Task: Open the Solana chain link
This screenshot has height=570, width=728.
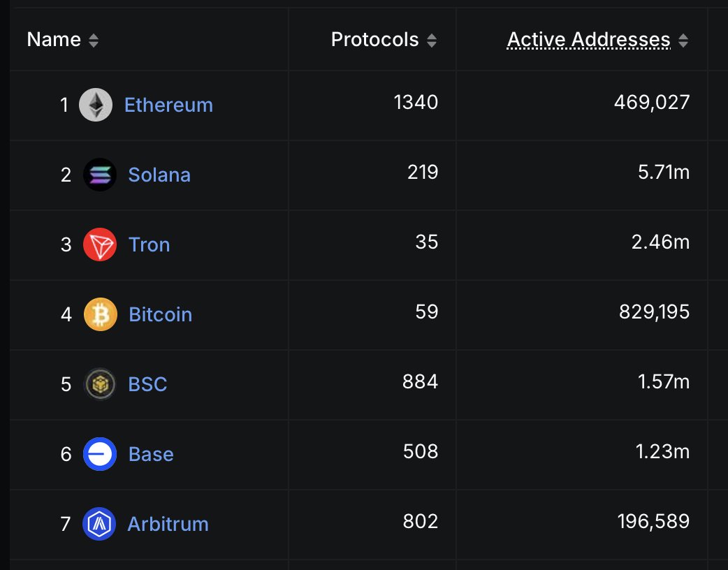Action: pos(159,175)
